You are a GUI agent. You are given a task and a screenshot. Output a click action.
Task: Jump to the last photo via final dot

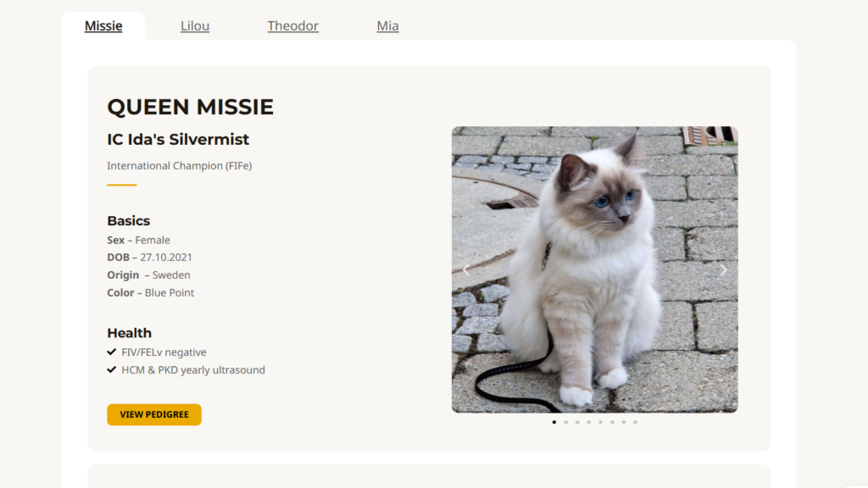(635, 421)
